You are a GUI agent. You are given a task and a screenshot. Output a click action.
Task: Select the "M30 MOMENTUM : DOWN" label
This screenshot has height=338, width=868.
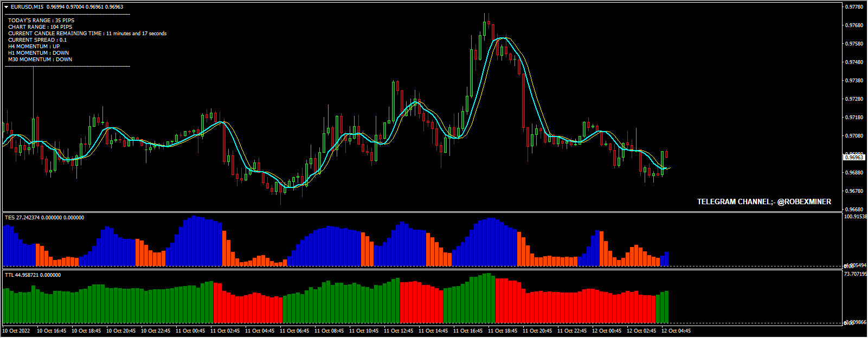(40, 60)
